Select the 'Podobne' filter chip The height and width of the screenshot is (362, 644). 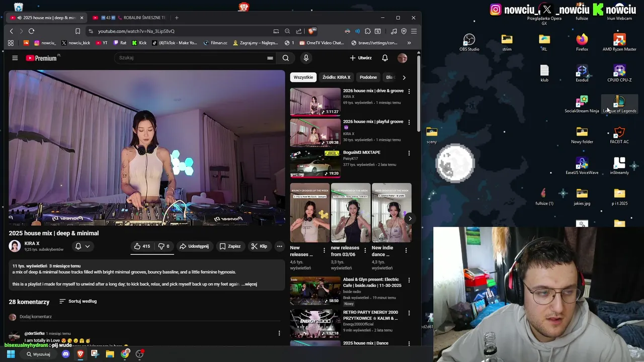point(368,77)
